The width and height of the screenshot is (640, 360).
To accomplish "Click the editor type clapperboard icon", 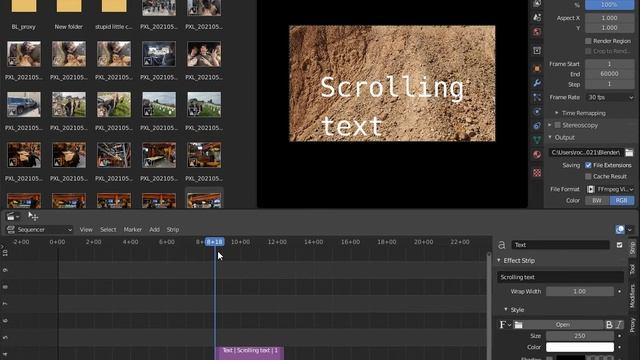I will [13, 216].
